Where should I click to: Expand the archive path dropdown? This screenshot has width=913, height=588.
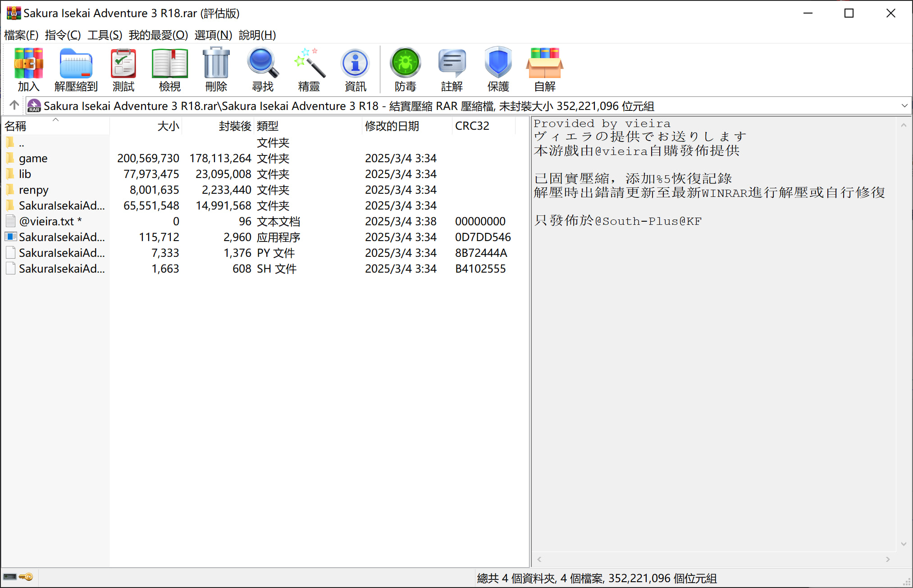(x=904, y=106)
